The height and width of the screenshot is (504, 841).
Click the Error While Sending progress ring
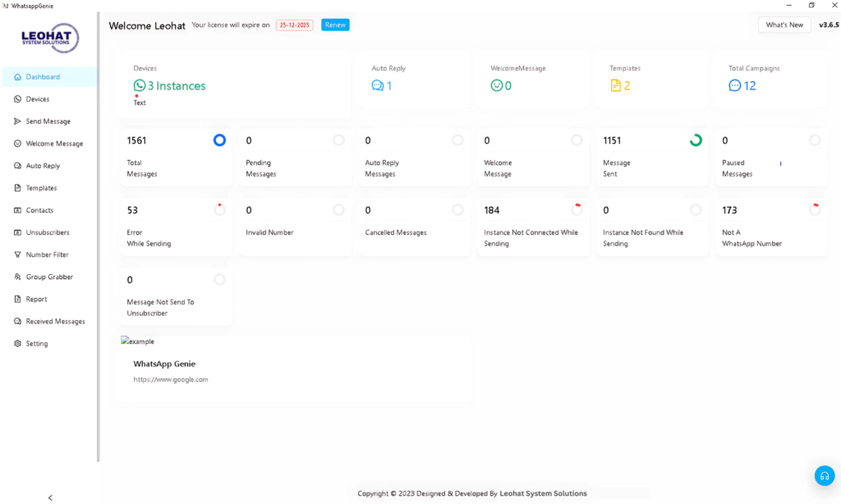[219, 209]
